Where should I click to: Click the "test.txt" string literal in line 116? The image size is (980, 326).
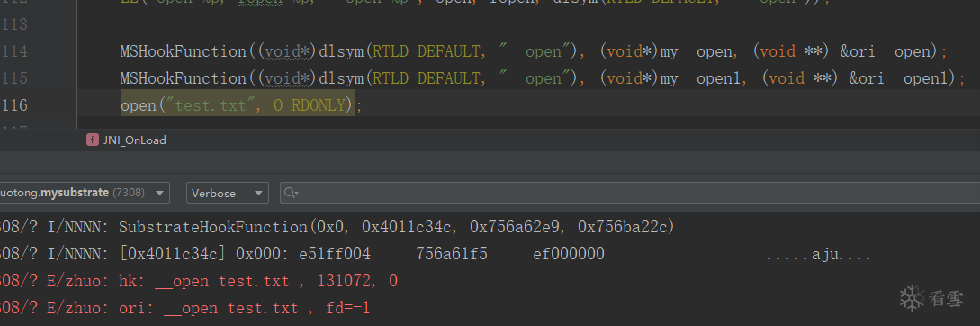click(211, 105)
